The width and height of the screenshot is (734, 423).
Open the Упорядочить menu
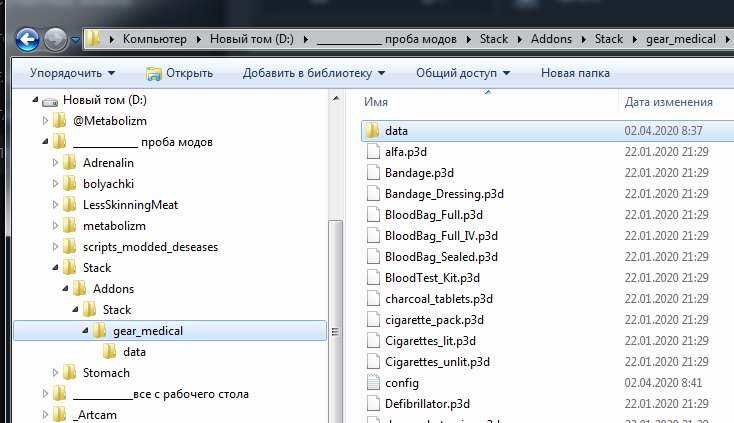tap(73, 73)
